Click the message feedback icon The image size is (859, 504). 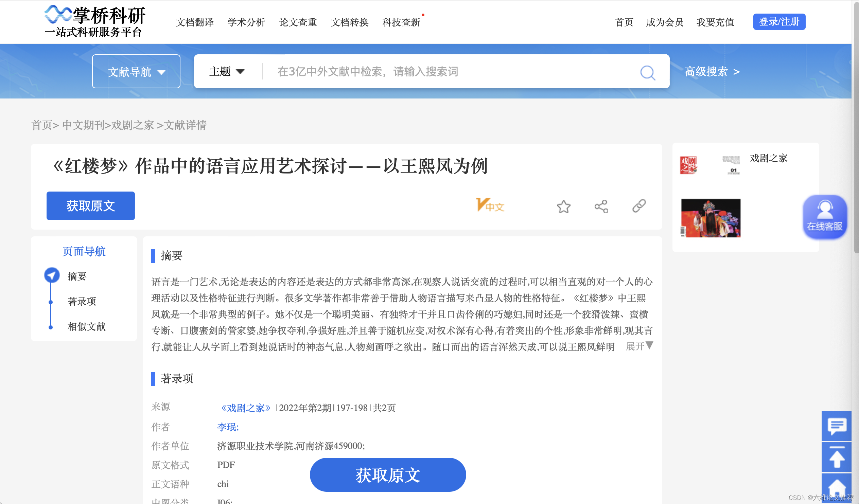pyautogui.click(x=837, y=426)
